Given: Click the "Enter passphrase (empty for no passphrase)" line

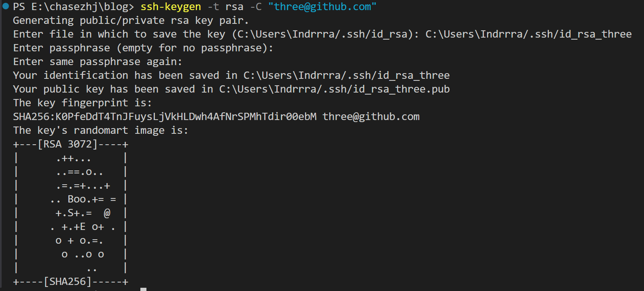Looking at the screenshot, I should click(x=143, y=48).
